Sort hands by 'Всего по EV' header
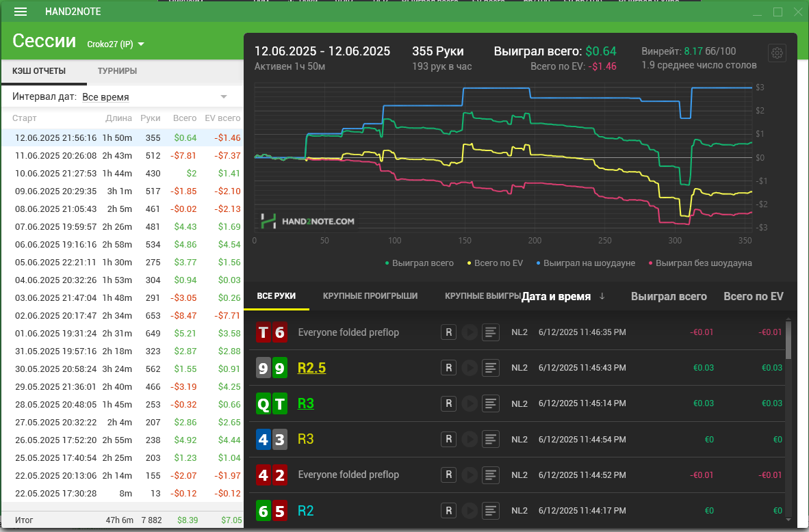Screen dimensions: 809x532 [754, 296]
